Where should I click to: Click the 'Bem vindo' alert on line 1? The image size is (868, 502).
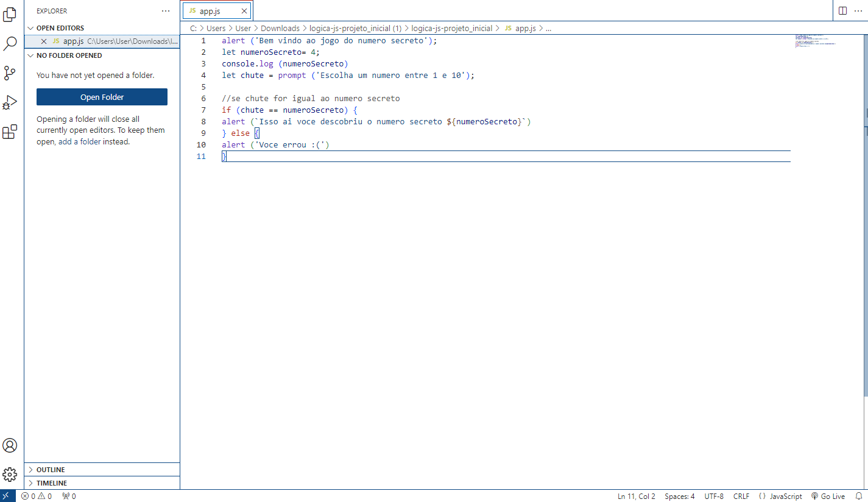point(330,41)
